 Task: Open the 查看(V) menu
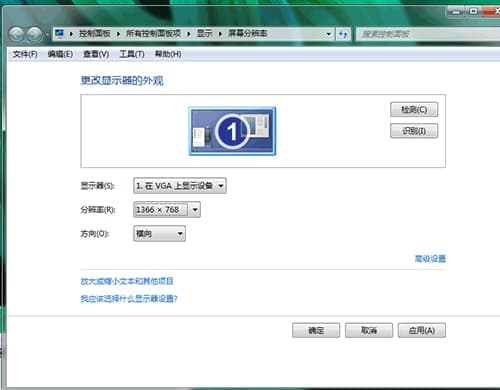click(96, 54)
